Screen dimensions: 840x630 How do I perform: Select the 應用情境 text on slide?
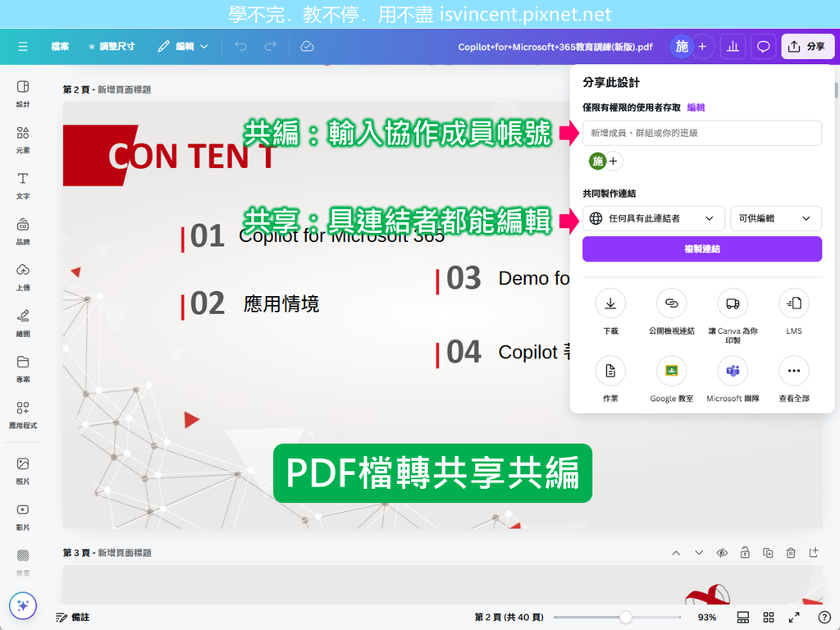pyautogui.click(x=281, y=304)
